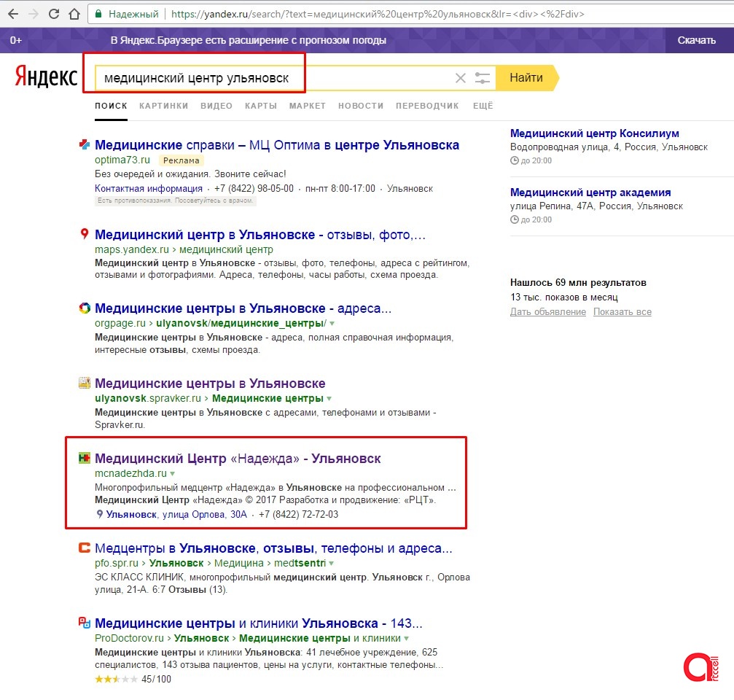This screenshot has width=734, height=700.
Task: Click the Показать все link
Action: tap(622, 312)
